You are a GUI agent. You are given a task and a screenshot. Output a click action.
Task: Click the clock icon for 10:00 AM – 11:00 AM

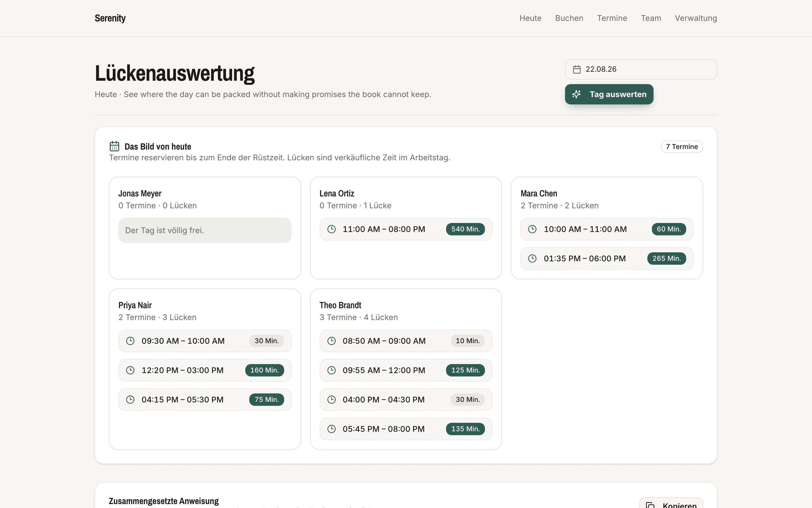(532, 229)
